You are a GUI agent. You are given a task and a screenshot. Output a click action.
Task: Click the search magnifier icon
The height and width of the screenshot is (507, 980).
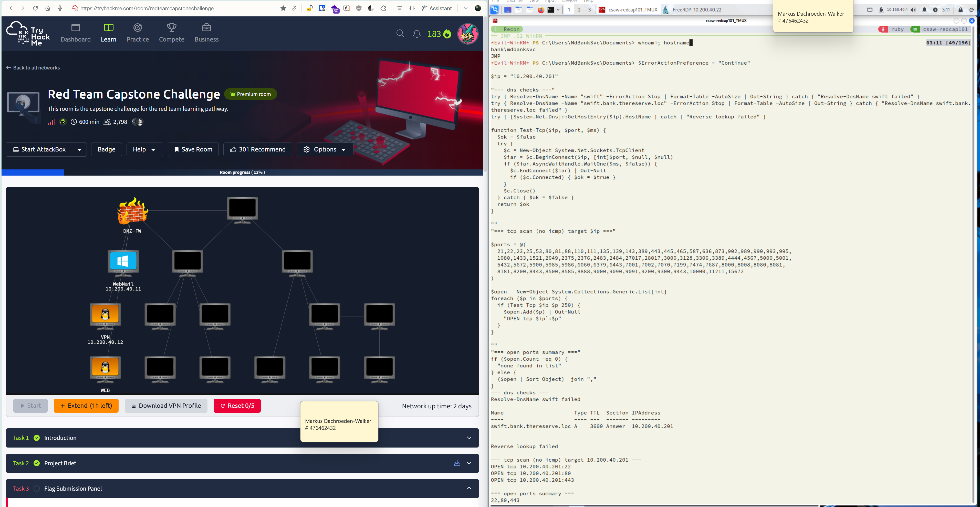pos(400,34)
